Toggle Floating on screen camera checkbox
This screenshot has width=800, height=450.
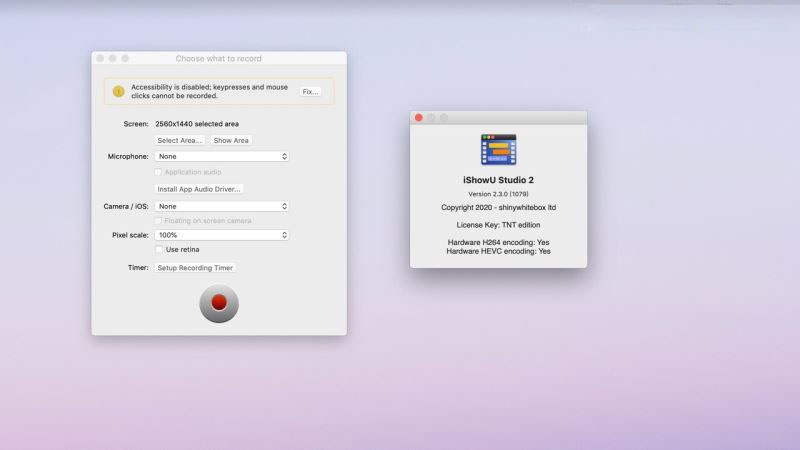pos(158,221)
